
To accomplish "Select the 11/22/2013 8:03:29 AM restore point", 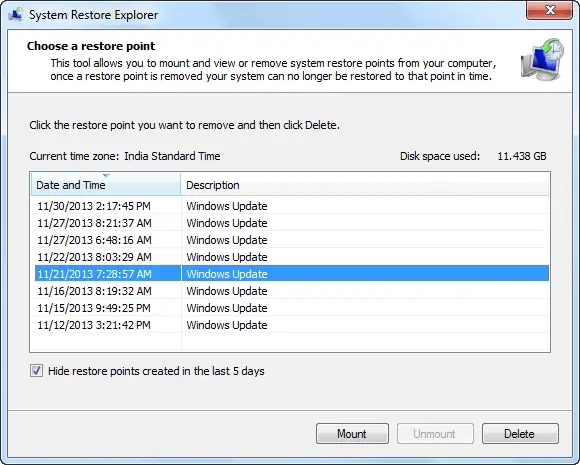I will point(290,257).
